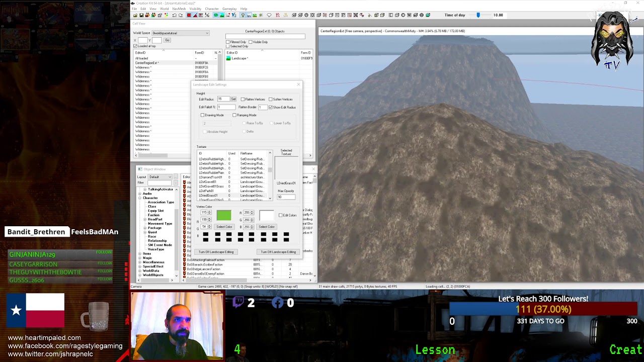Click the green sphere toolbar icon
Screen dimensions: 644x362
click(x=215, y=15)
